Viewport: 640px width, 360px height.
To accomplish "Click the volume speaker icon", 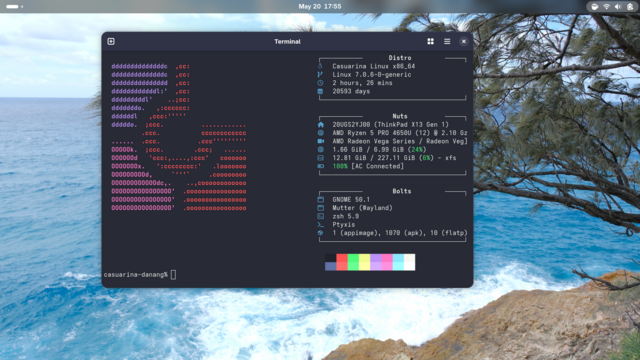I will click(618, 7).
